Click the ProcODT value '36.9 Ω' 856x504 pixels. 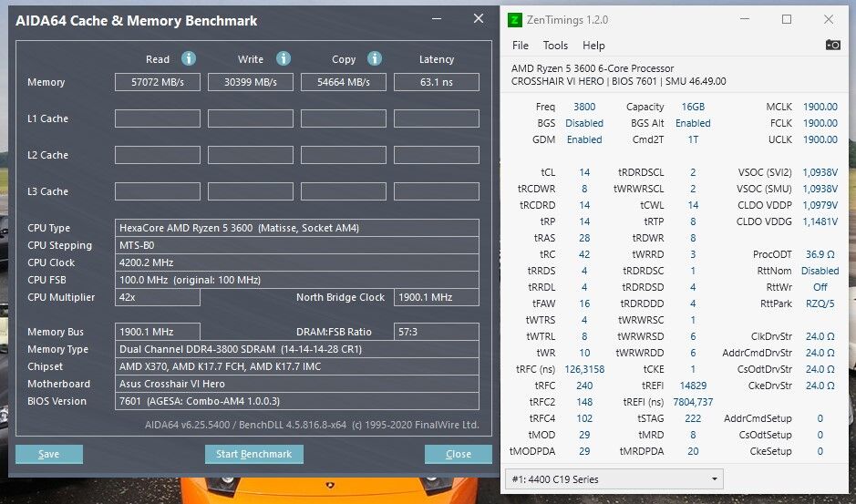pyautogui.click(x=820, y=254)
